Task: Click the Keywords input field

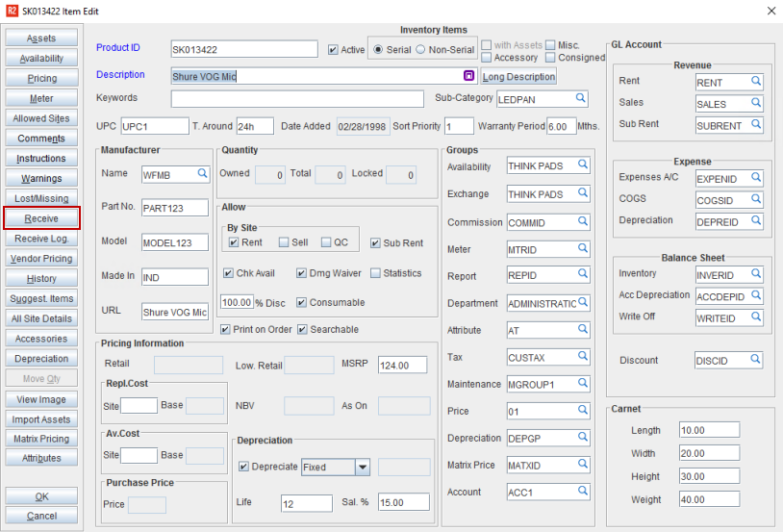Action: coord(297,99)
